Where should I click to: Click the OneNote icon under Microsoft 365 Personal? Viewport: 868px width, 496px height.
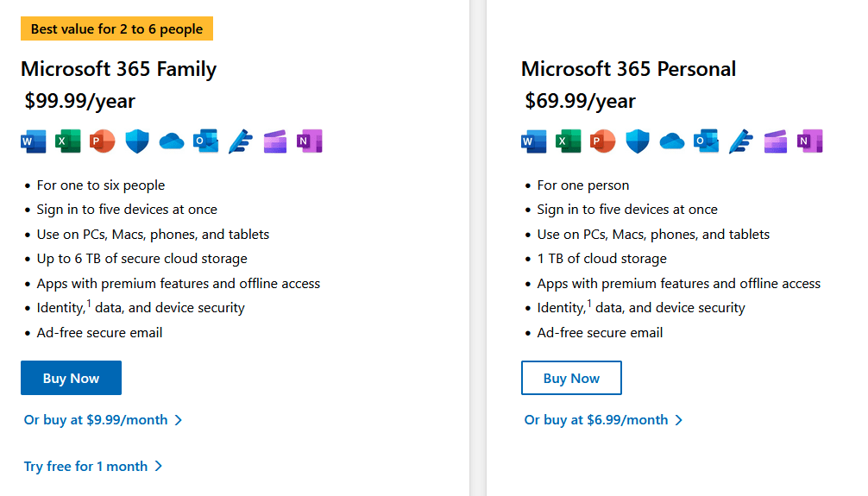[809, 141]
